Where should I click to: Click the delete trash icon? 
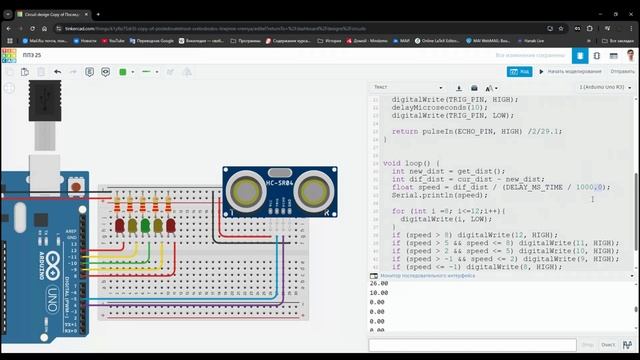(x=41, y=72)
